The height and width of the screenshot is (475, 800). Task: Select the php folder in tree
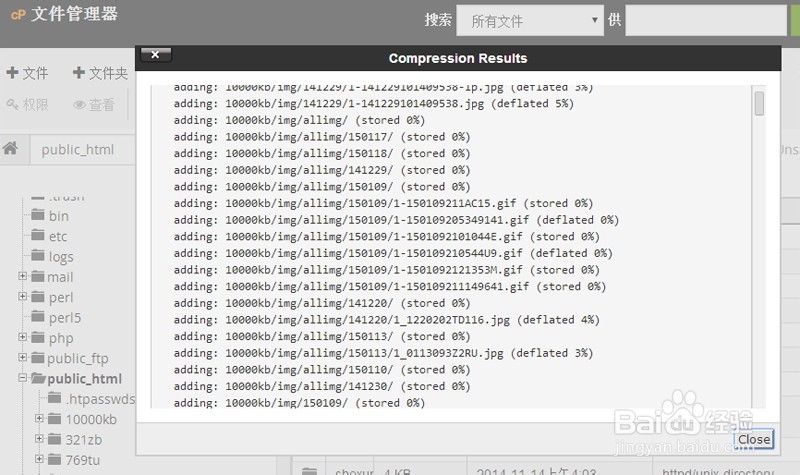(61, 338)
